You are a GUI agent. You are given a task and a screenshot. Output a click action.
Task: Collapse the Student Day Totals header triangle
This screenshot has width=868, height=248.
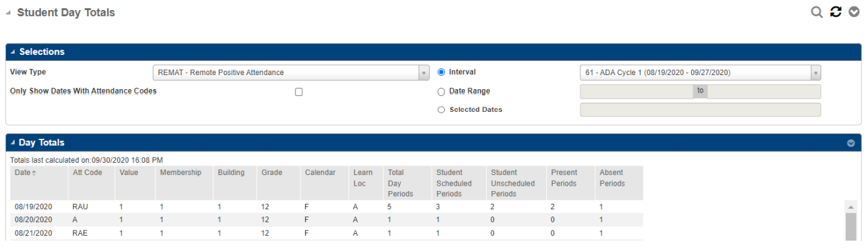point(8,13)
